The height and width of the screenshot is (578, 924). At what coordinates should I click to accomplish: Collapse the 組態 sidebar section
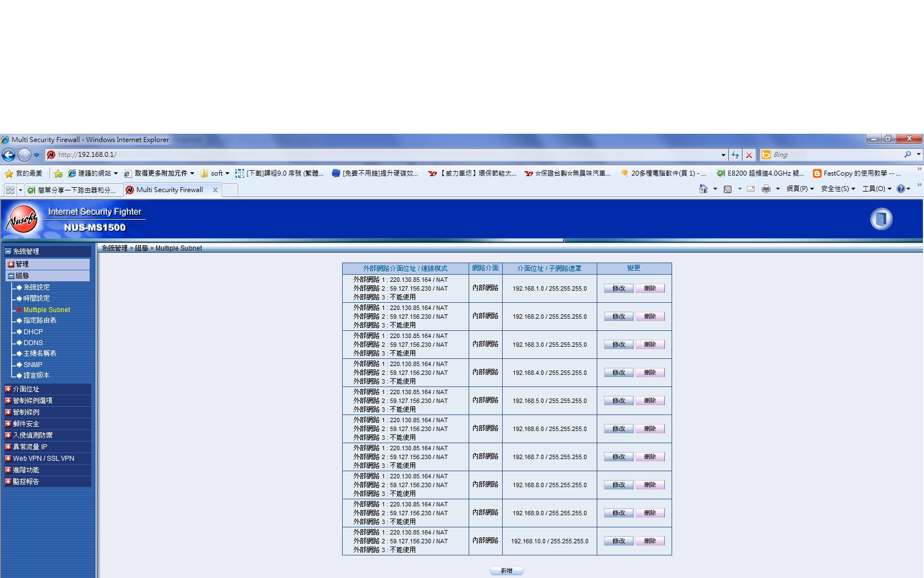pos(11,276)
